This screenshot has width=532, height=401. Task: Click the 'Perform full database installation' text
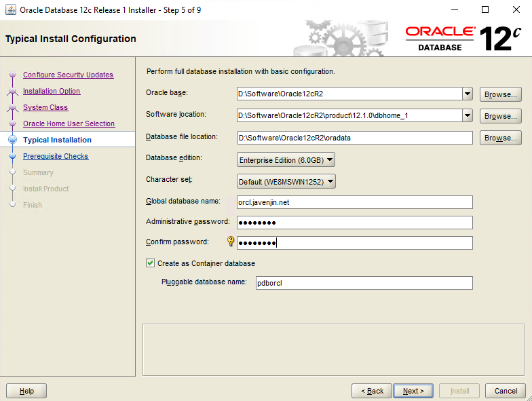point(240,71)
